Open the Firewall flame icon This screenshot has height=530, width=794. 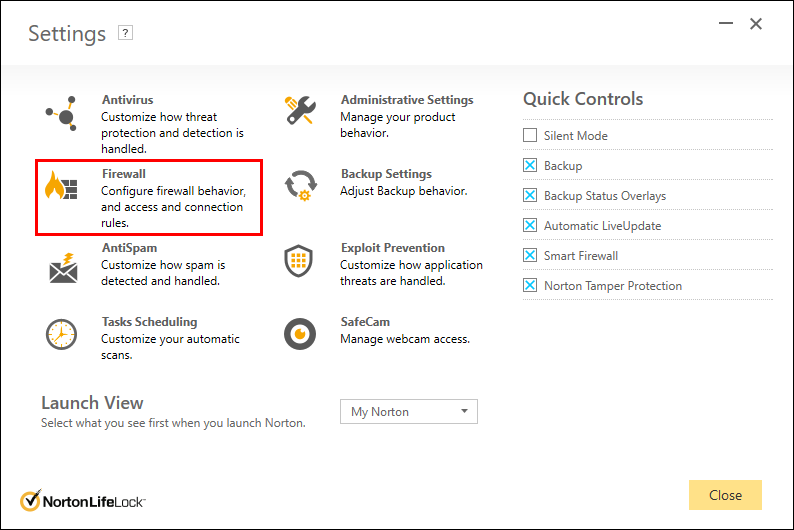[62, 186]
